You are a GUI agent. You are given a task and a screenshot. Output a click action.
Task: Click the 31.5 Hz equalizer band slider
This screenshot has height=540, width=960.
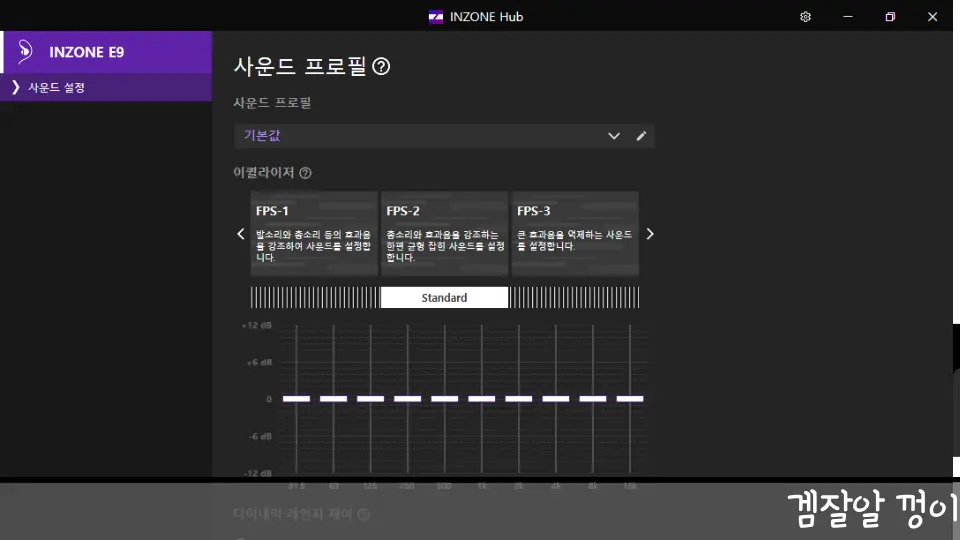[296, 399]
